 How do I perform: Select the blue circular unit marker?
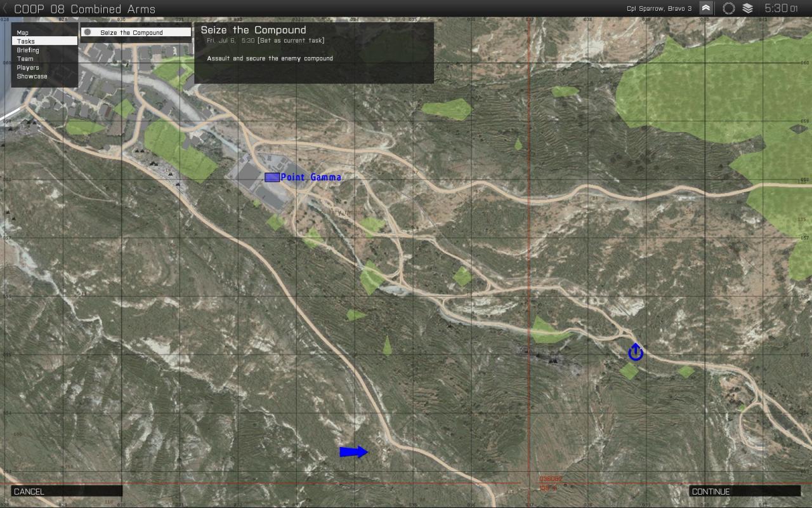pos(636,352)
